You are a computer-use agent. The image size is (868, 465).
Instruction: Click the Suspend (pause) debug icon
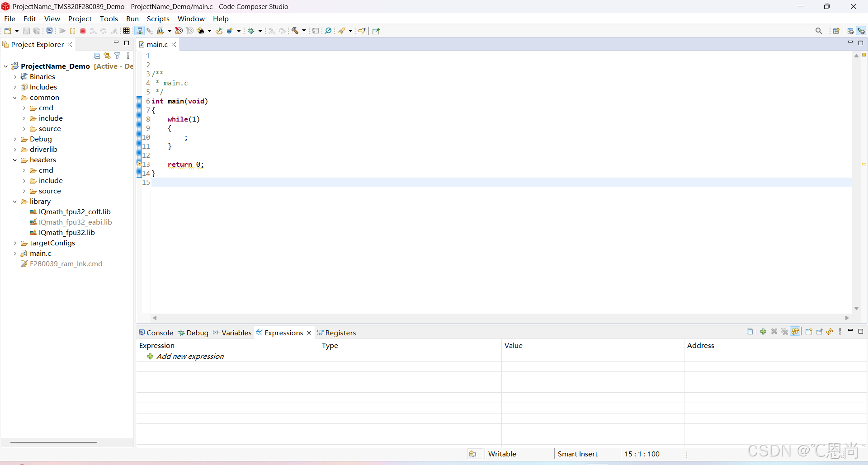coord(72,31)
